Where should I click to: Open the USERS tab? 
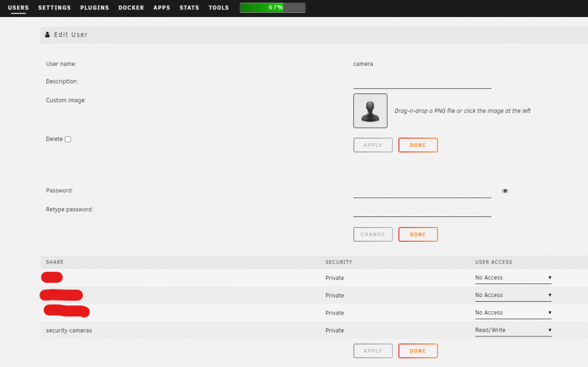pyautogui.click(x=18, y=8)
